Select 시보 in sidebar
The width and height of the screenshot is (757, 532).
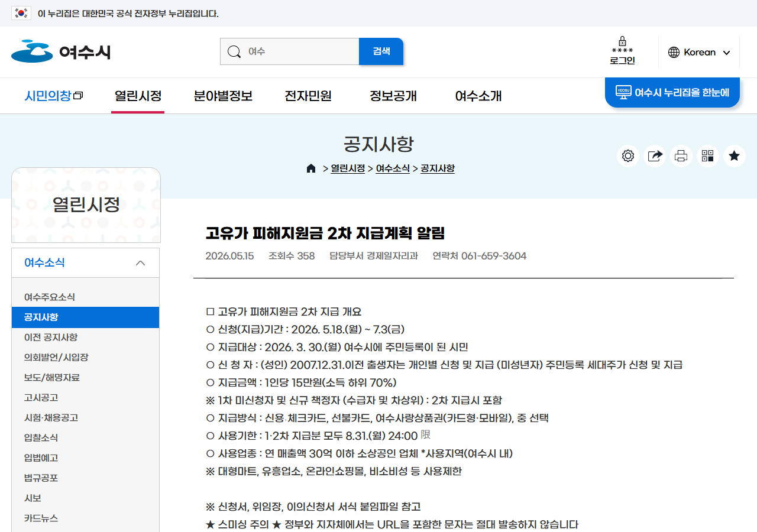coord(85,498)
